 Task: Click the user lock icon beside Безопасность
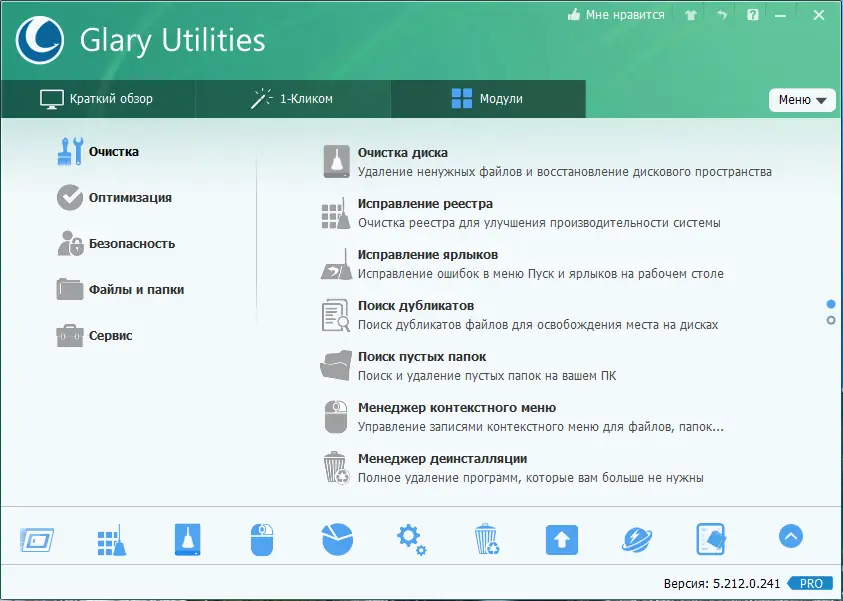(x=70, y=243)
